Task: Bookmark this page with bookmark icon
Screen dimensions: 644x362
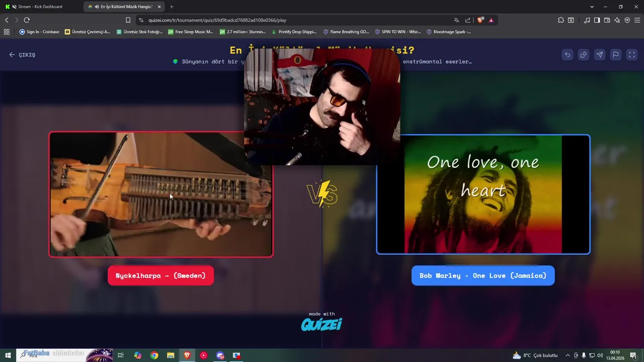Action: (x=128, y=20)
